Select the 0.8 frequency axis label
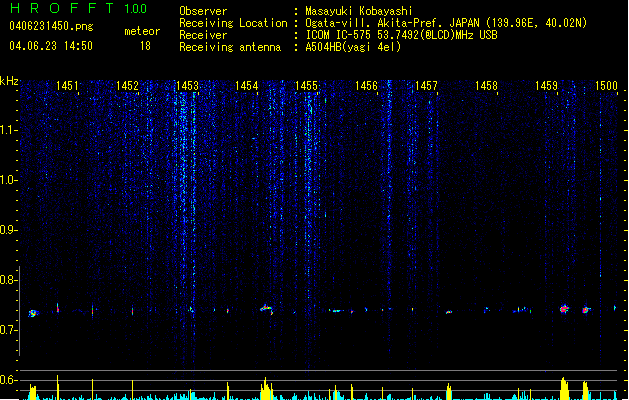Image resolution: width=629 pixels, height=400 pixels. click(x=9, y=280)
